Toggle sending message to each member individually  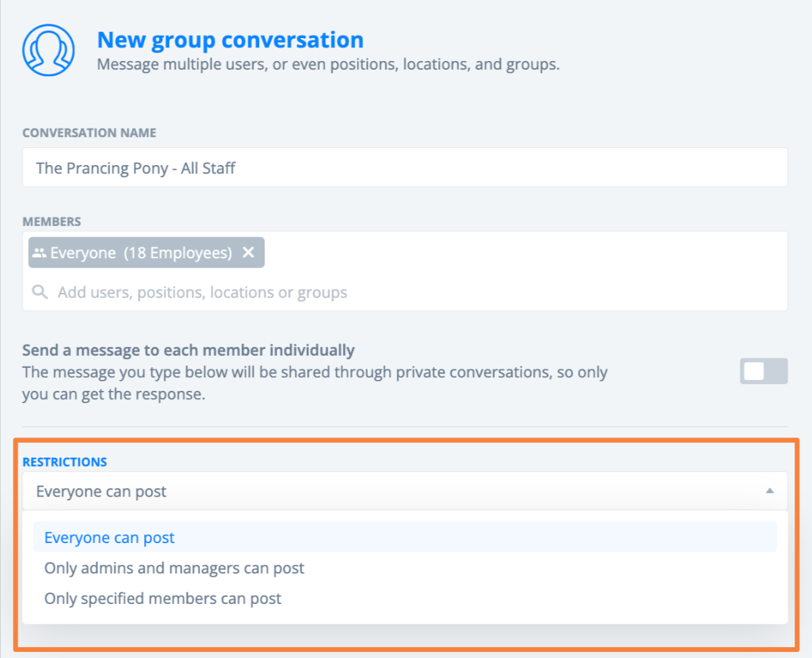[763, 371]
